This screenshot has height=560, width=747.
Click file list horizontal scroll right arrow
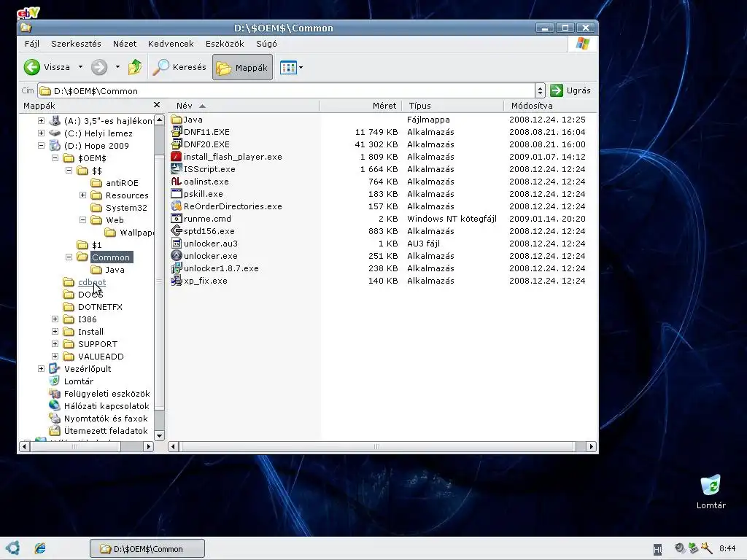(591, 447)
